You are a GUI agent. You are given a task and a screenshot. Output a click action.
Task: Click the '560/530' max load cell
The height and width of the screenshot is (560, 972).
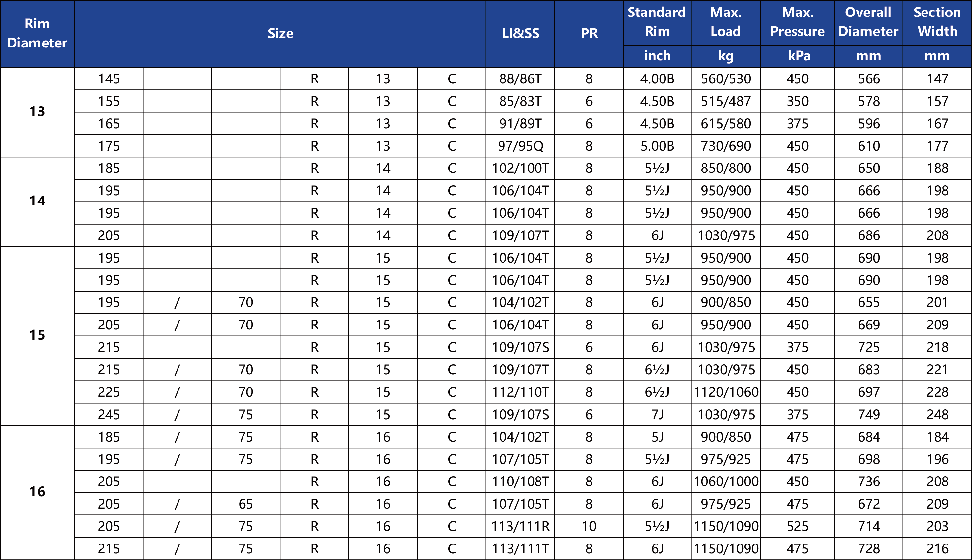[x=726, y=79]
